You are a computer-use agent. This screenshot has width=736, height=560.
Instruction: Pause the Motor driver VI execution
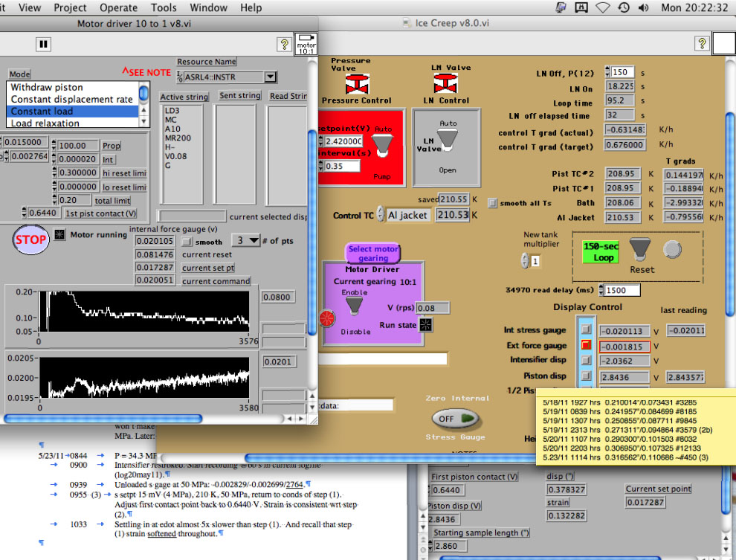click(x=43, y=44)
